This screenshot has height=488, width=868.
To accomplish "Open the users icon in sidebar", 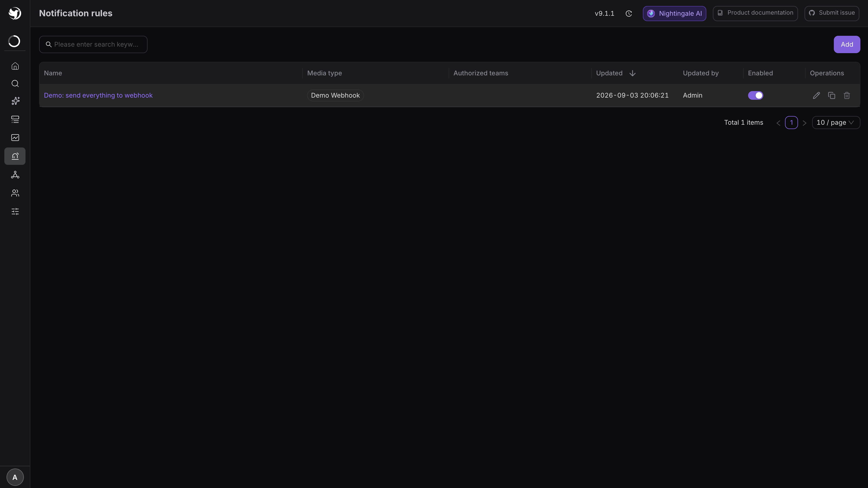I will [x=15, y=193].
